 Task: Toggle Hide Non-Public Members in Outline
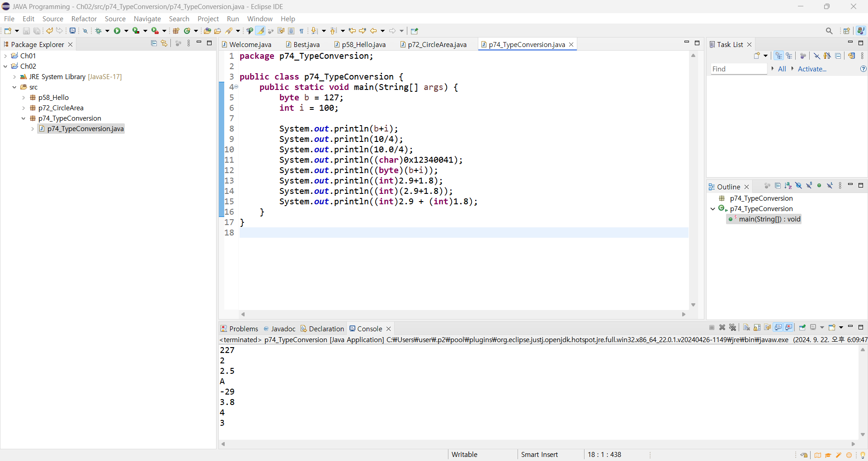[819, 186]
